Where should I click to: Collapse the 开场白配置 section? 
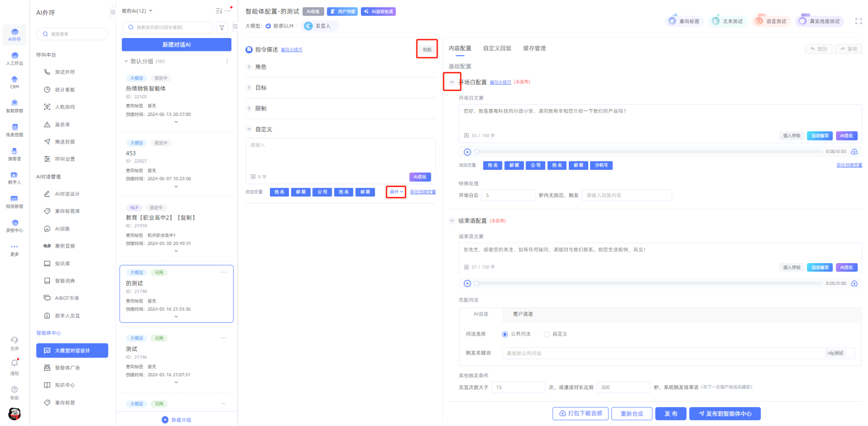[452, 82]
